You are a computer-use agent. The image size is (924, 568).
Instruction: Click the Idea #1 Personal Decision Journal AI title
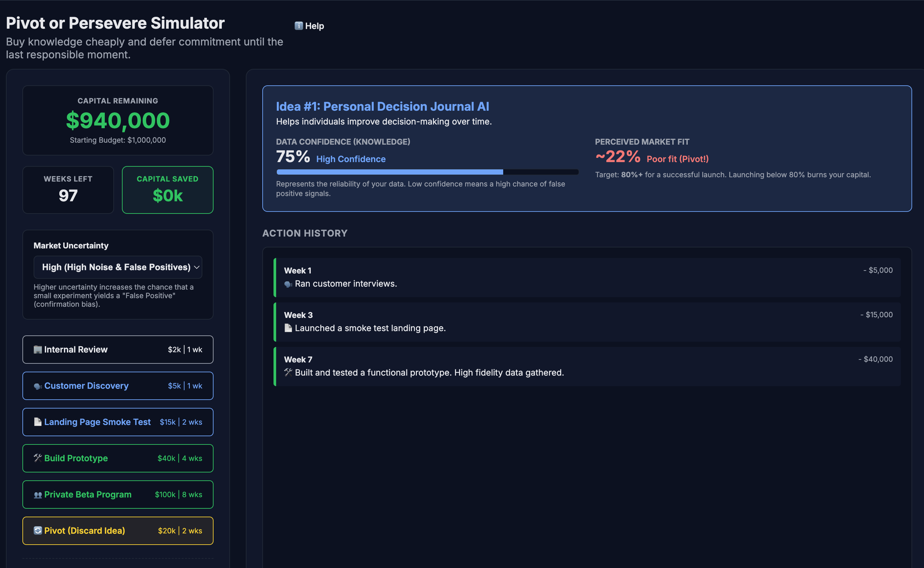point(382,106)
